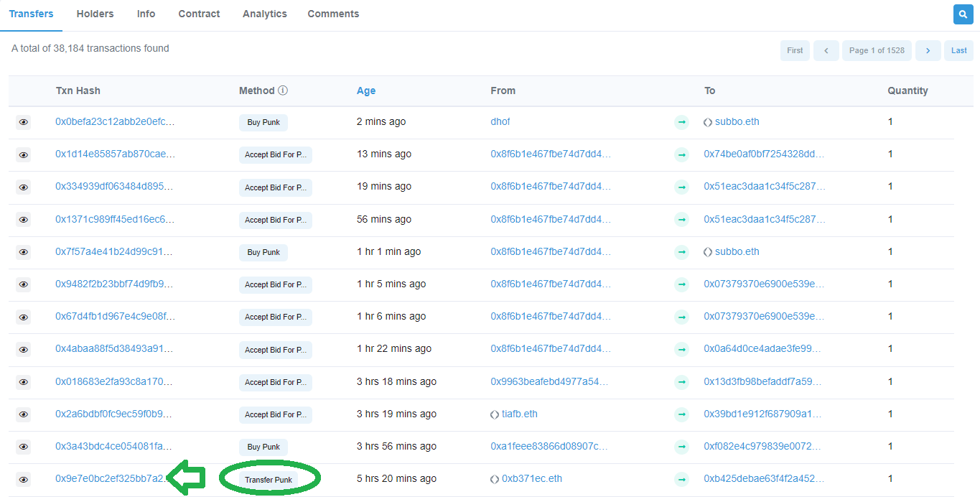Click the arrow icon in the dhof row
Screen dimensions: 980x497
click(681, 122)
